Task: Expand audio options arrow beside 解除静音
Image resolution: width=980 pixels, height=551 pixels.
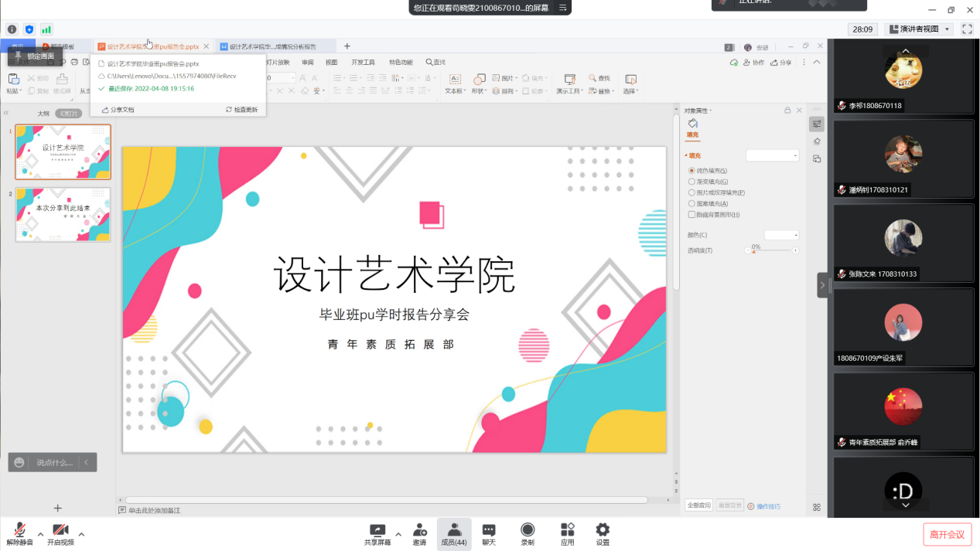Action: [40, 534]
